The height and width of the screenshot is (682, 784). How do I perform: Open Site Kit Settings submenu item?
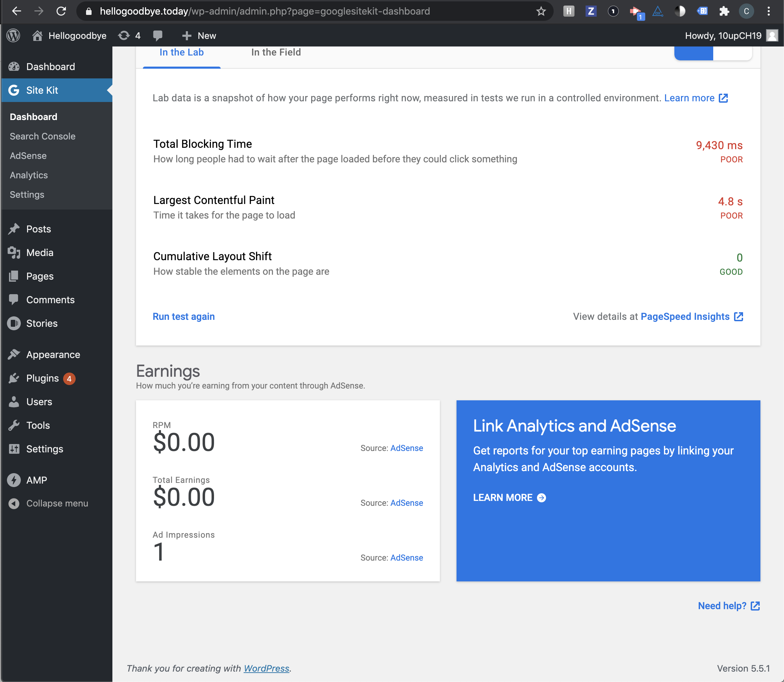(x=27, y=195)
